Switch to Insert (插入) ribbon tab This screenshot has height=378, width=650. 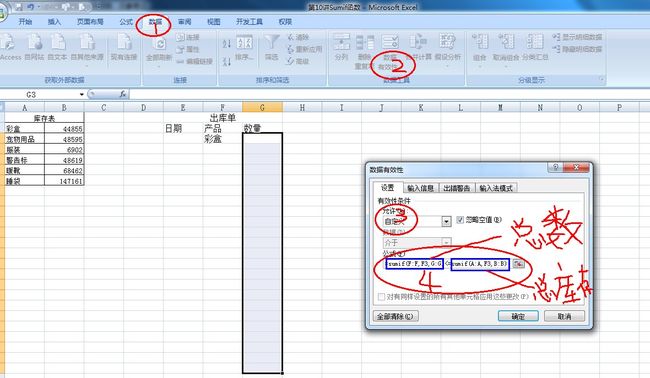coord(54,22)
